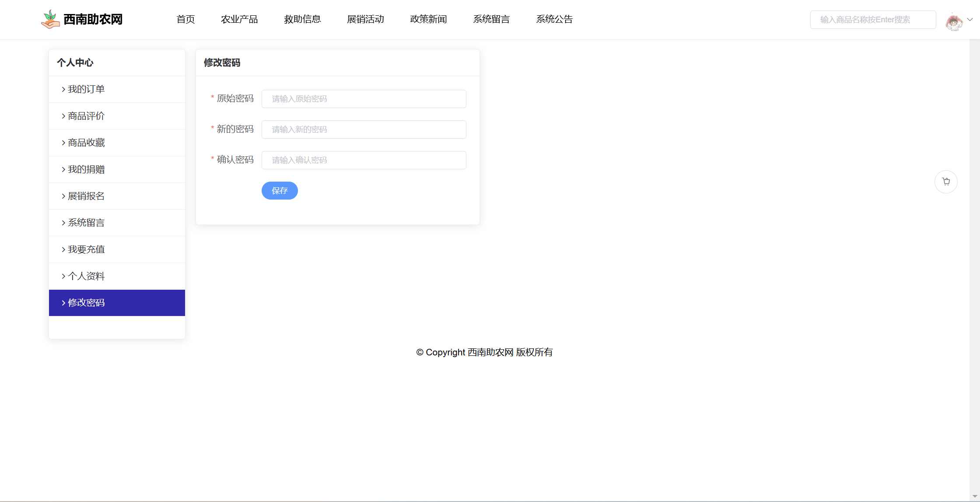This screenshot has height=502, width=980.
Task: Select 商品评价 sidebar entry
Action: click(86, 116)
